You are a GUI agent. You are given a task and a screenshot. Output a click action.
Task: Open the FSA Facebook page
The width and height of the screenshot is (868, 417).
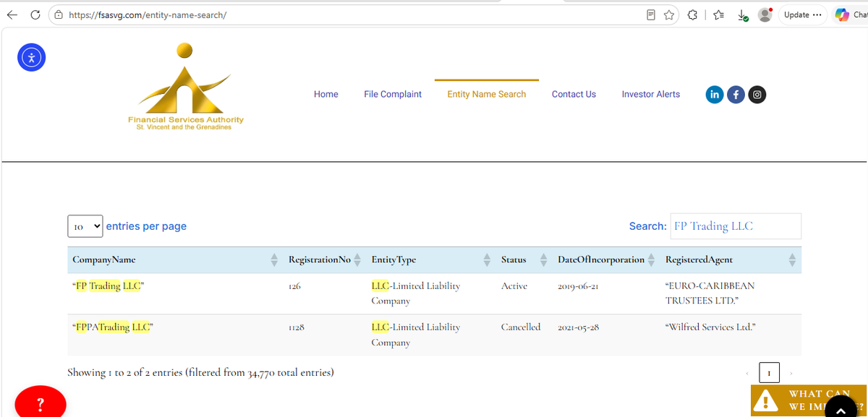(x=736, y=94)
